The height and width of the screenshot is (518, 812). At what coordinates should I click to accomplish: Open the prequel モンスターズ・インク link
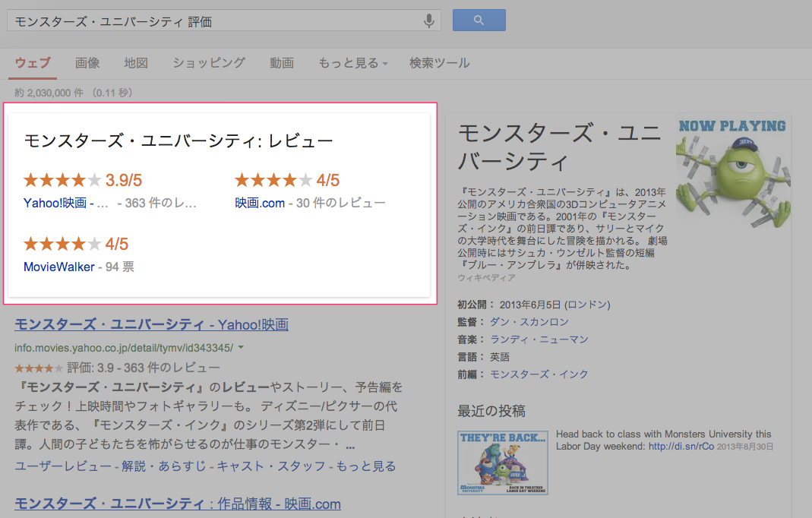click(x=539, y=374)
